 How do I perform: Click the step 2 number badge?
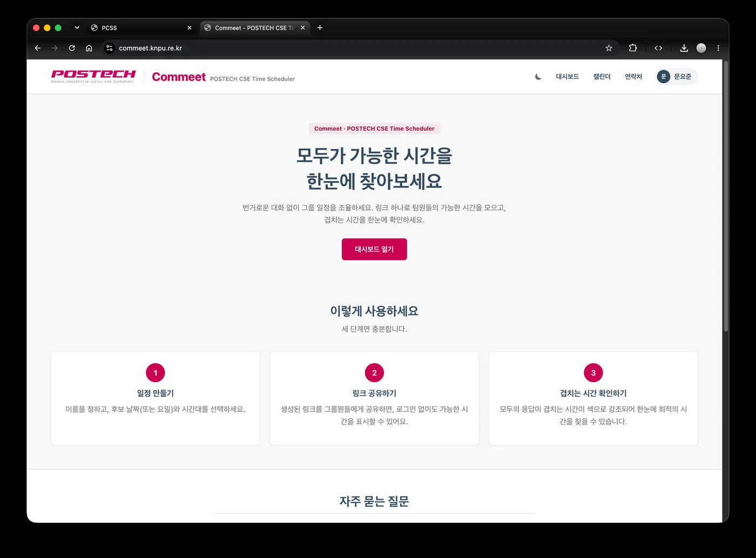374,373
